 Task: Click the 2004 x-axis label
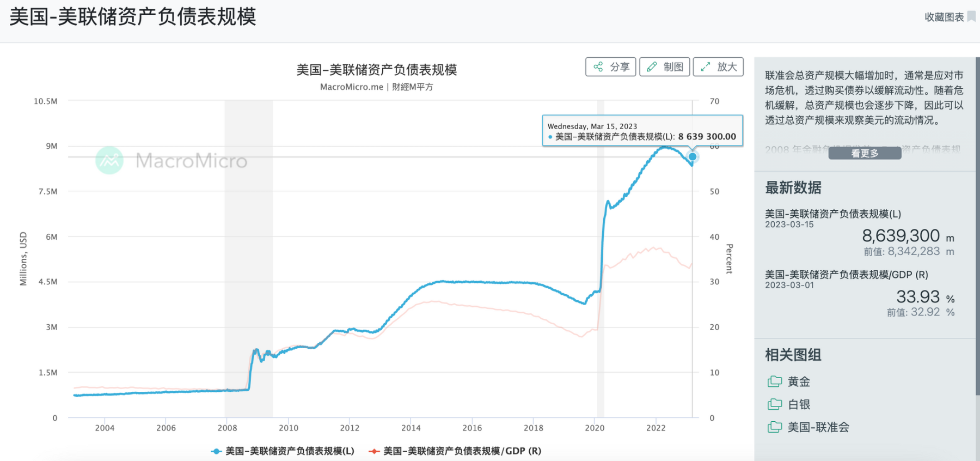[105, 428]
